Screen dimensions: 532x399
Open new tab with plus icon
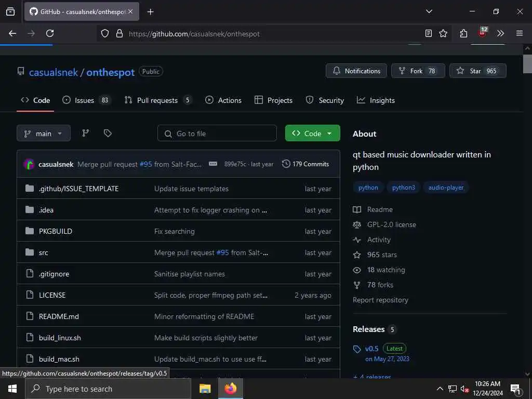tap(151, 12)
